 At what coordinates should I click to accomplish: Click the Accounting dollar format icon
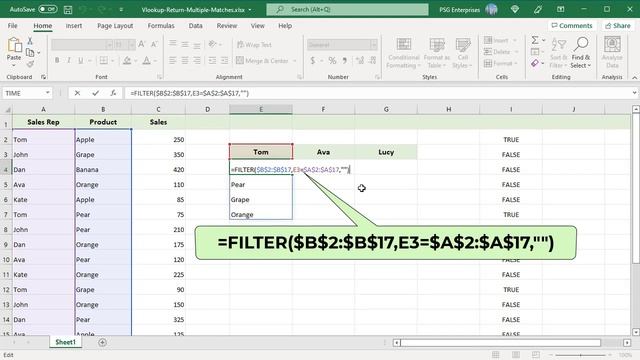click(x=313, y=61)
